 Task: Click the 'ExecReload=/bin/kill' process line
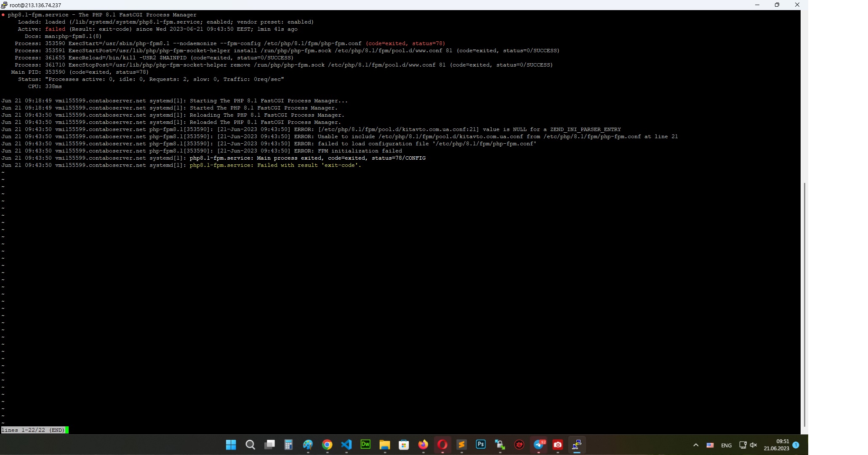click(154, 58)
